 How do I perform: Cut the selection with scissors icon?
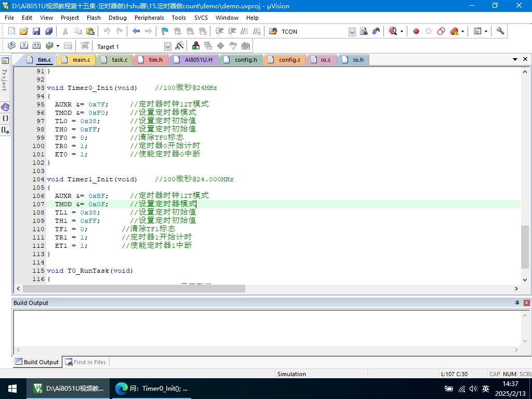tap(65, 31)
